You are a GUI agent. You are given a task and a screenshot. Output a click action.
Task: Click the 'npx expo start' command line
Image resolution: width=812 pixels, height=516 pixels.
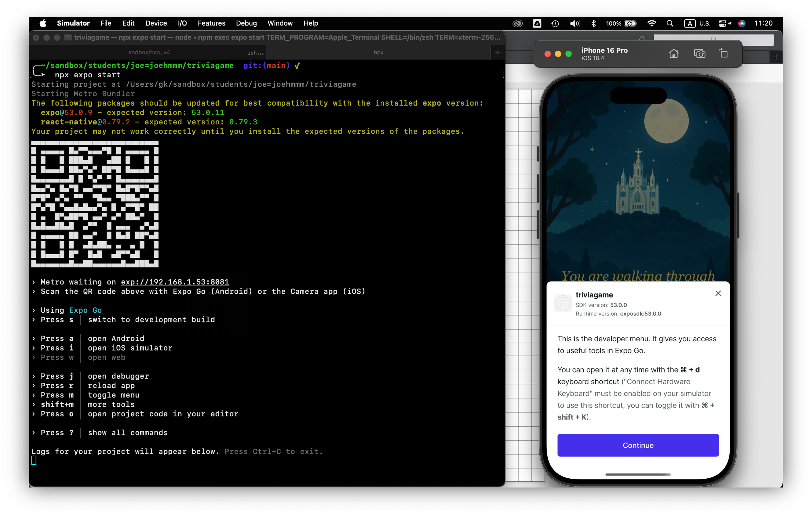tap(87, 75)
